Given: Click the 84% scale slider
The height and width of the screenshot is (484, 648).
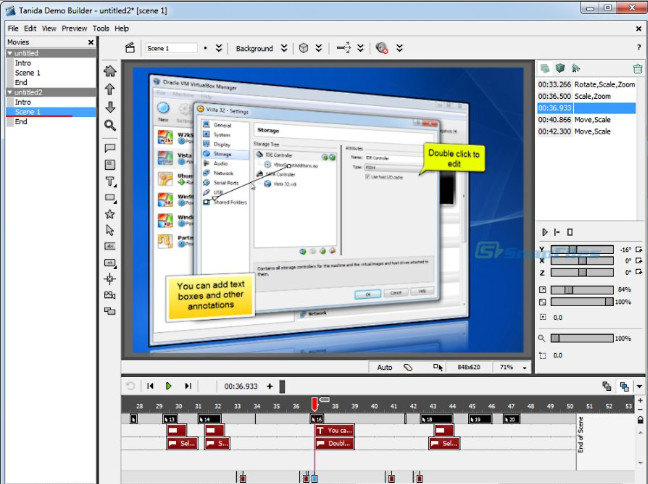Looking at the screenshot, I should coord(582,290).
